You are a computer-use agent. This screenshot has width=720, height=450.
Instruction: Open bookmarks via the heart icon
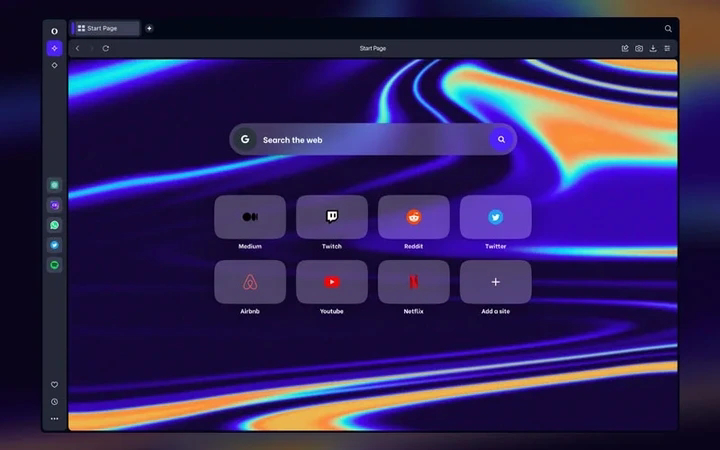coord(54,385)
